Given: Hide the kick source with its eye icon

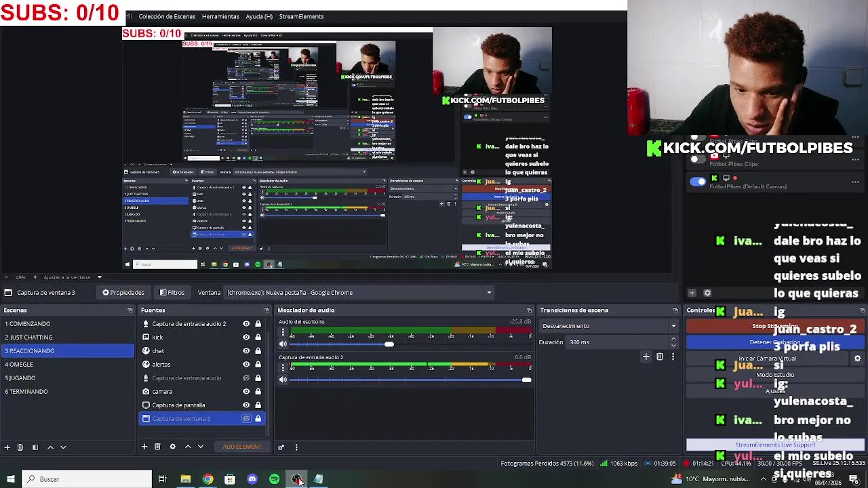Looking at the screenshot, I should 246,338.
